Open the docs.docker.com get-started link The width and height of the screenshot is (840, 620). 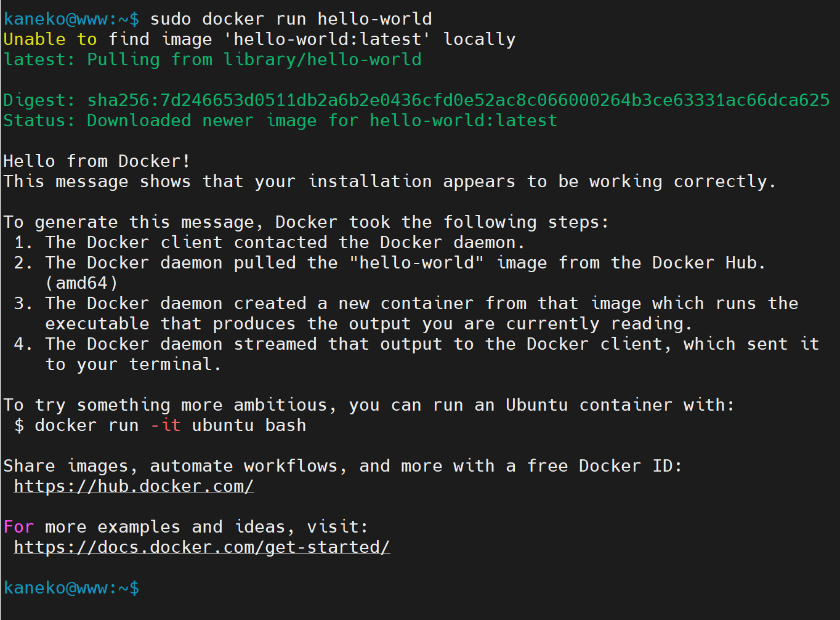click(202, 547)
